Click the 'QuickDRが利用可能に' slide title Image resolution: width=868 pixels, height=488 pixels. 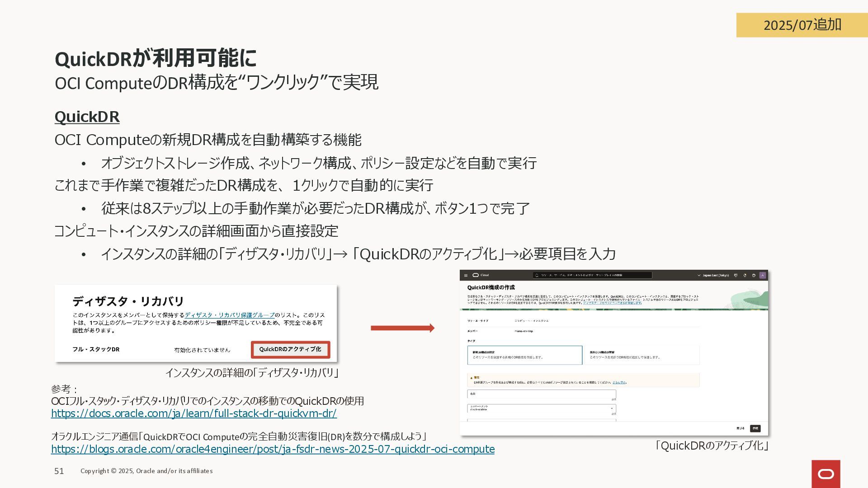(156, 58)
